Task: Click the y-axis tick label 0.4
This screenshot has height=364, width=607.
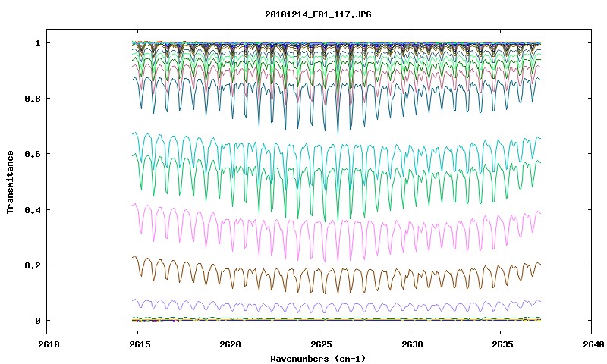Action: pos(33,209)
